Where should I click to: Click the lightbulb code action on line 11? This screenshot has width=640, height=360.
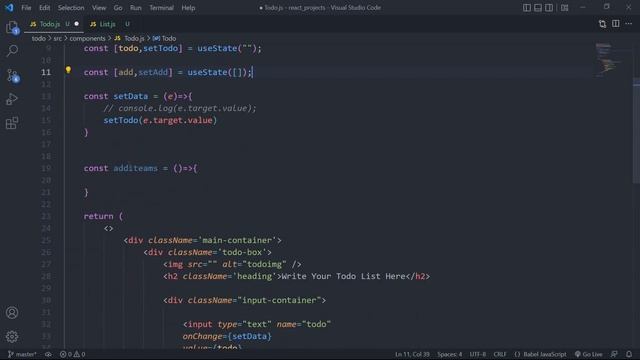pos(68,70)
